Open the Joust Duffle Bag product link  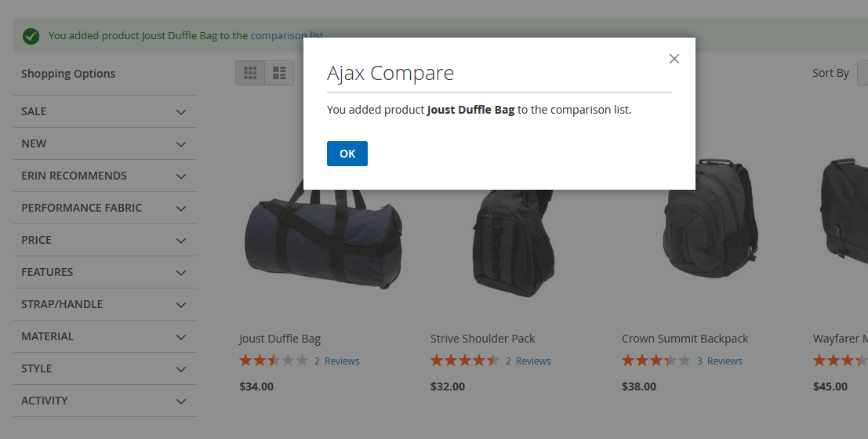click(x=280, y=339)
